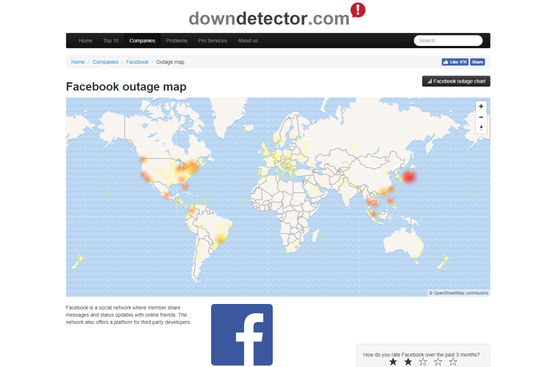Click the large Facebook logo image
The width and height of the screenshot is (560, 367).
[x=242, y=335]
